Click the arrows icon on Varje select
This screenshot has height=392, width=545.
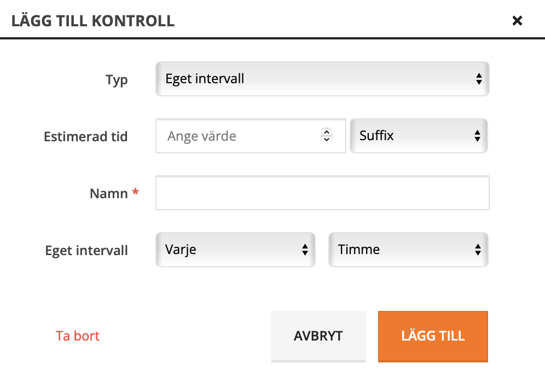point(305,250)
